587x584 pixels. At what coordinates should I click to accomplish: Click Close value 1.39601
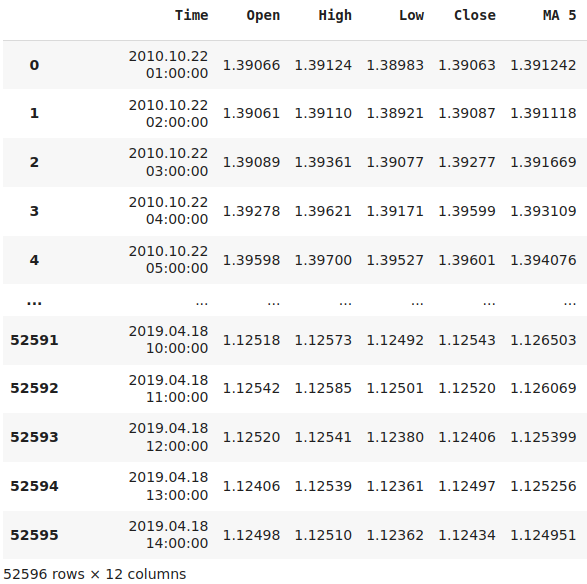pos(467,260)
